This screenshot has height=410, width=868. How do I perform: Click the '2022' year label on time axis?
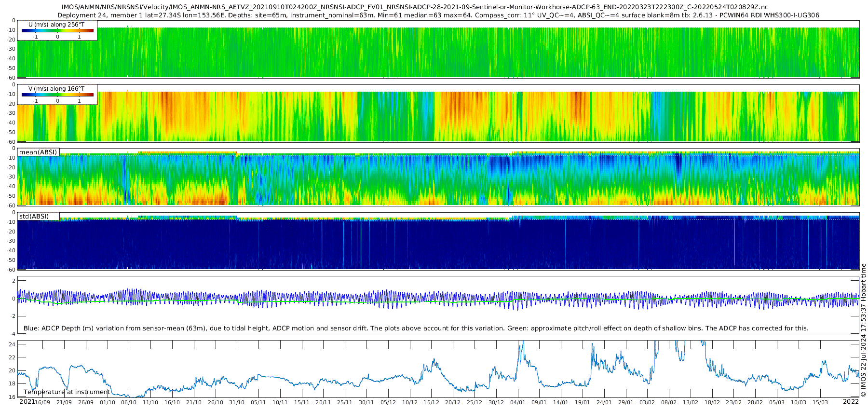(x=851, y=401)
